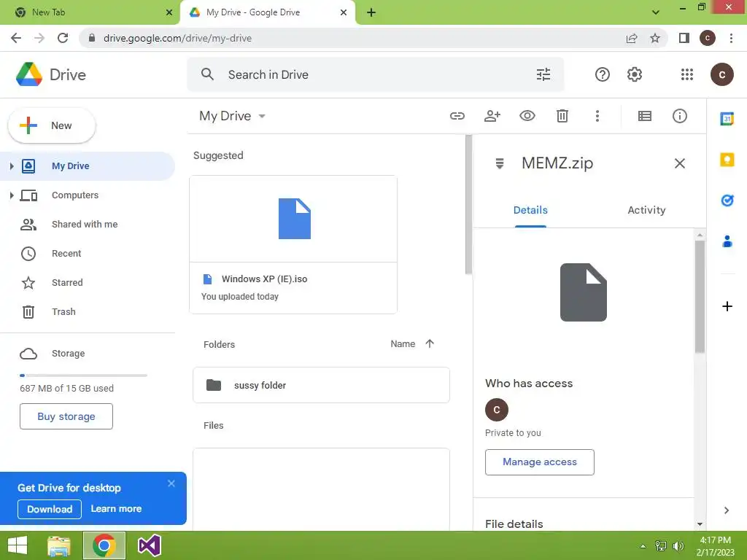
Task: Open Google Tasks side panel icon
Action: click(727, 201)
